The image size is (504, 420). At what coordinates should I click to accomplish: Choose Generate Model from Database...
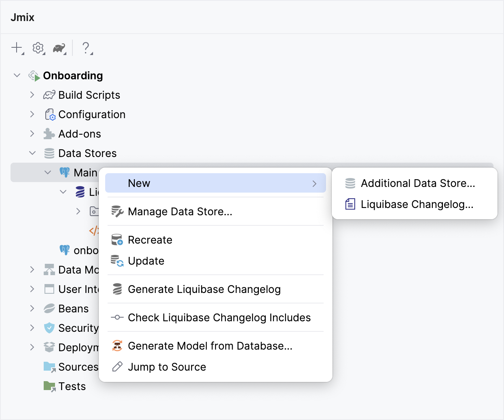(x=216, y=346)
